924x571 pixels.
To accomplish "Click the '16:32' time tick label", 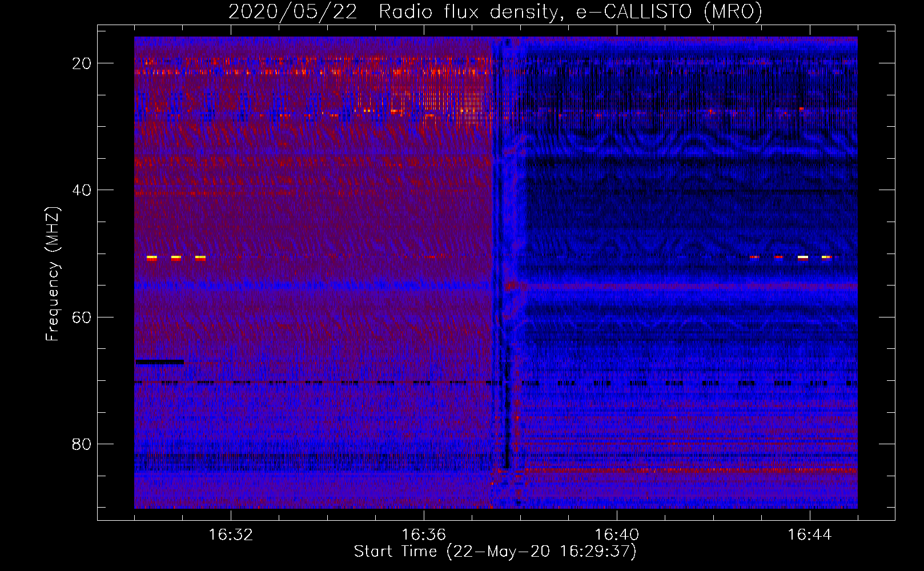I will [x=231, y=534].
